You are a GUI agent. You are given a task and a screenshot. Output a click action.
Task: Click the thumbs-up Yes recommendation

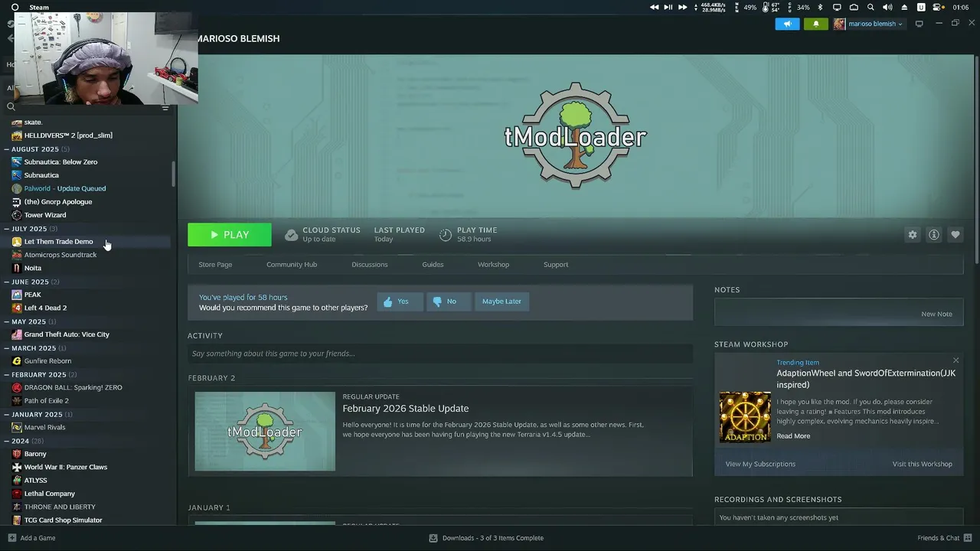[x=400, y=302]
